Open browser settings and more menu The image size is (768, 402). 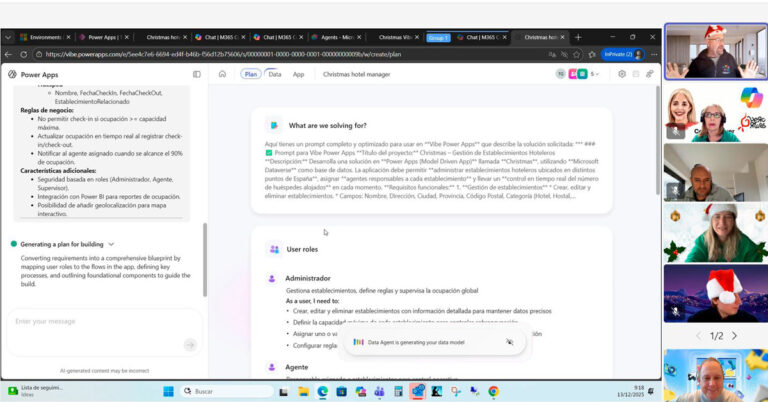pos(654,54)
